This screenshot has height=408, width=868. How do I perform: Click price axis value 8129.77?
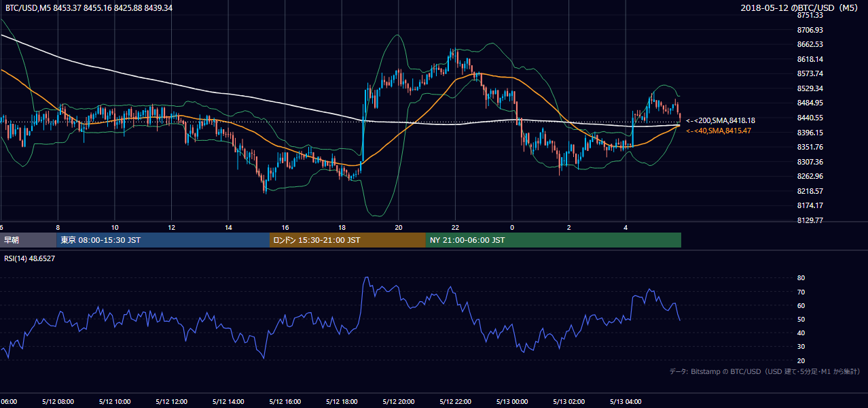[x=810, y=220]
